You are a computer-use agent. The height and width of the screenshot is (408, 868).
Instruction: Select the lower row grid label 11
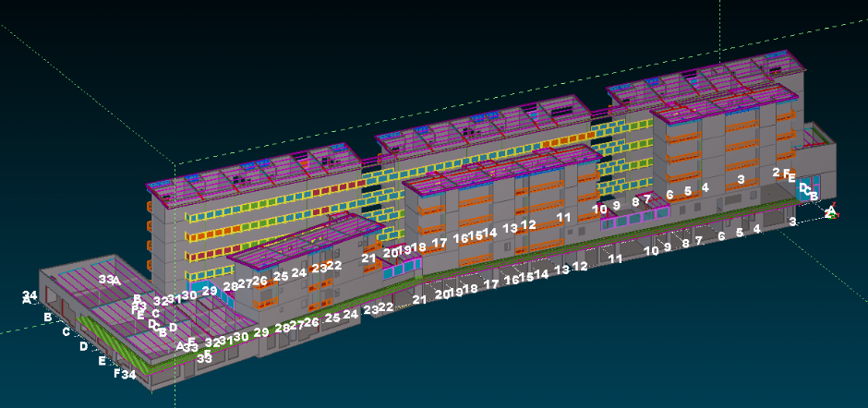point(615,259)
